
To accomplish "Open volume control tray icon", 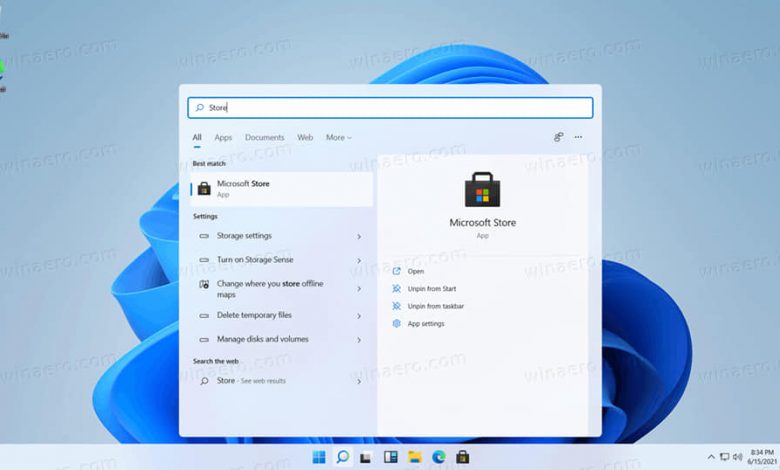I will coord(737,457).
